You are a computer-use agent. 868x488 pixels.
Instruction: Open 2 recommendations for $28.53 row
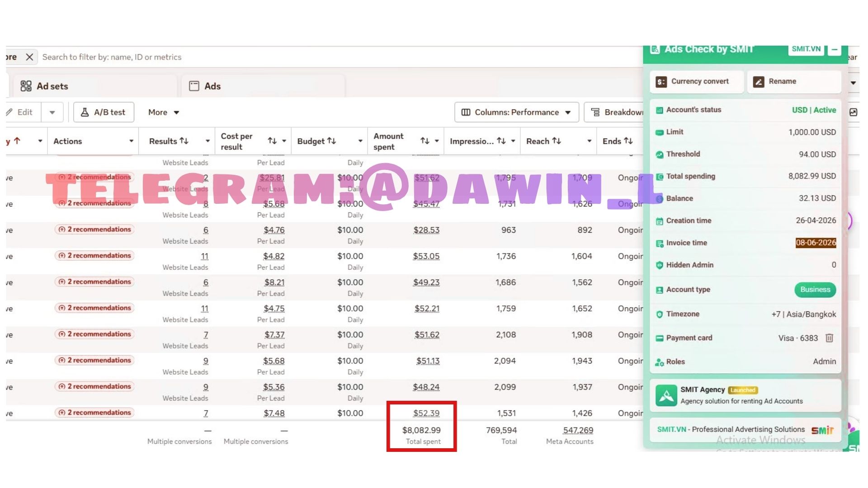[94, 230]
